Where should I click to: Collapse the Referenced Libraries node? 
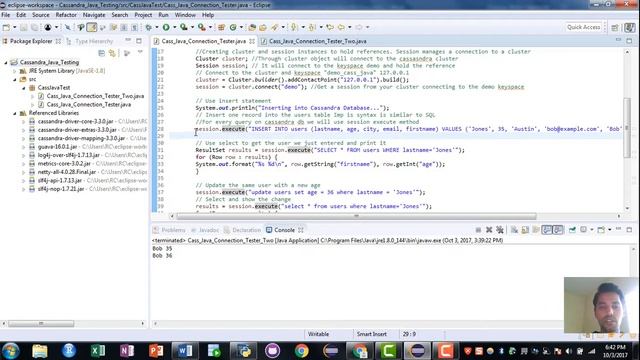[x=15, y=113]
